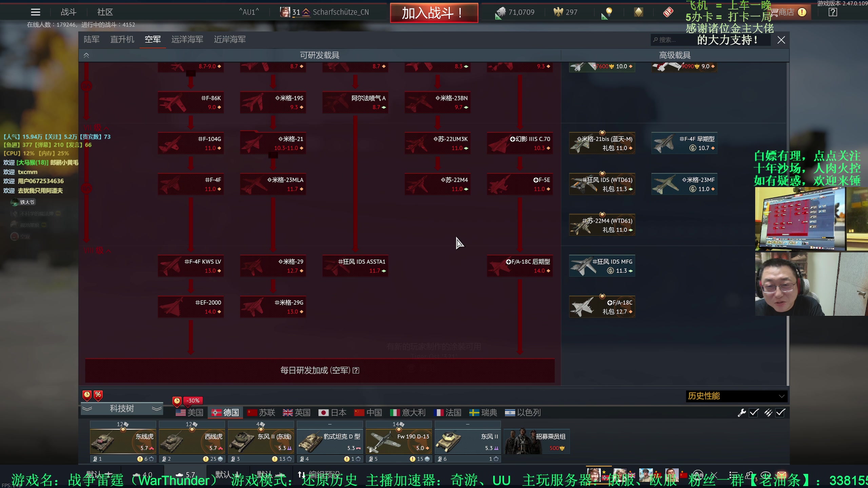Click the -30% discount badge above 德国

(193, 401)
